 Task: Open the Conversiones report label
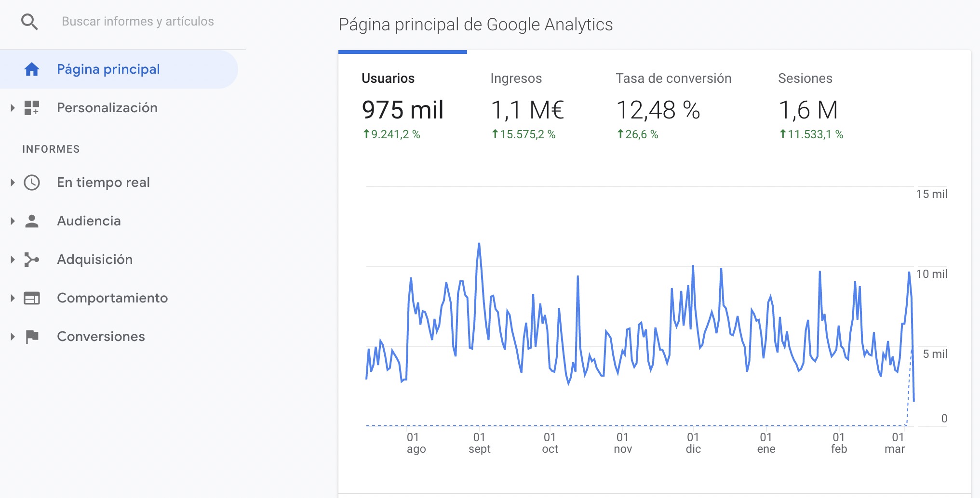[x=101, y=337]
